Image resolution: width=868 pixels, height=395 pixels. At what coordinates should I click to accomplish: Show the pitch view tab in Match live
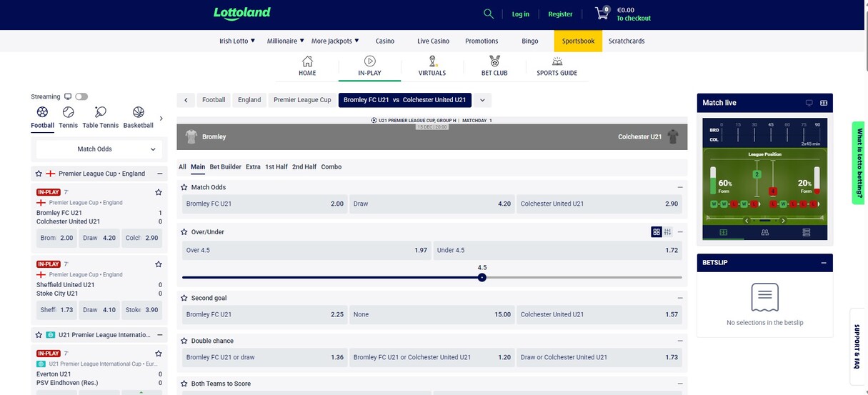pyautogui.click(x=724, y=232)
